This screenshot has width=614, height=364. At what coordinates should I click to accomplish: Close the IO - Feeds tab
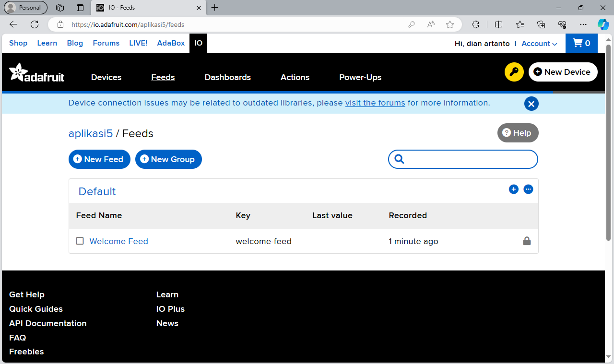[199, 8]
